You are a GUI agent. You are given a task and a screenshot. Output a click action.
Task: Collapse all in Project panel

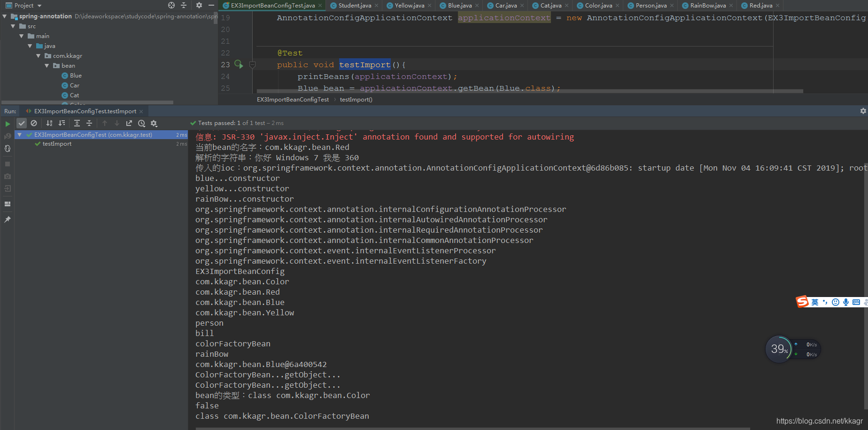click(x=184, y=5)
